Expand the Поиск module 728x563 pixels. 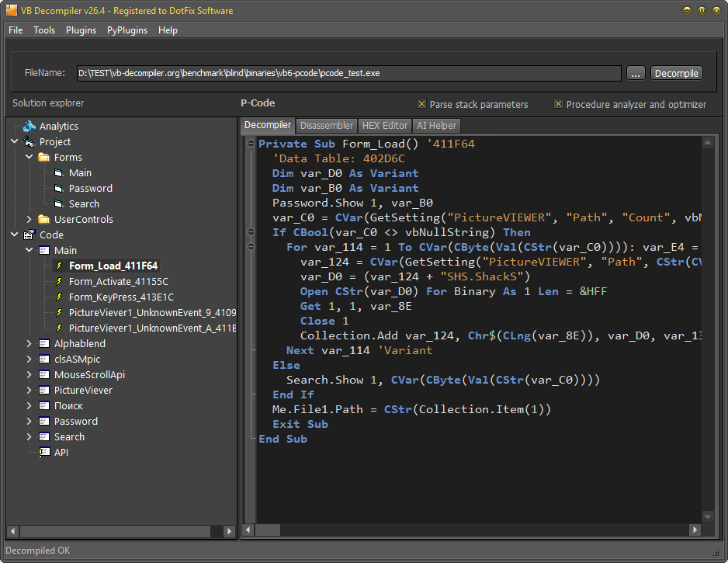pyautogui.click(x=29, y=406)
